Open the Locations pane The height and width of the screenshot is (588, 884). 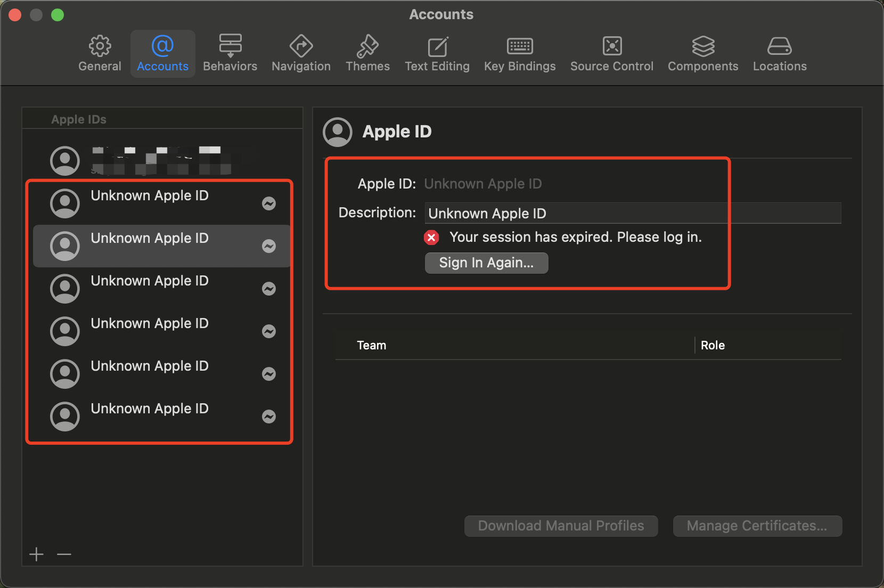(780, 54)
